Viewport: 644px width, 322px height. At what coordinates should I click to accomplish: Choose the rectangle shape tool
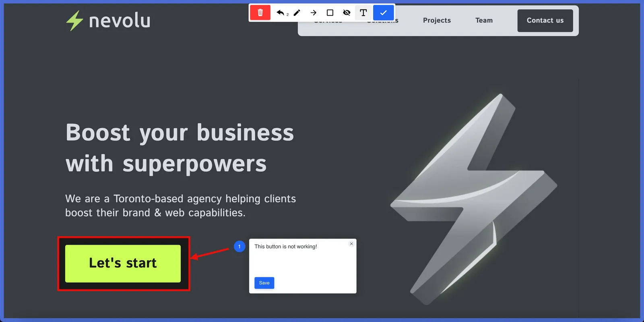330,13
